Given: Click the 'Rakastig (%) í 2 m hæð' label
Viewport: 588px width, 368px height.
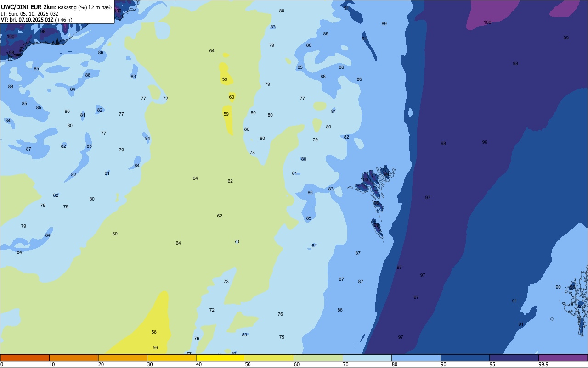Looking at the screenshot, I should click(84, 7).
